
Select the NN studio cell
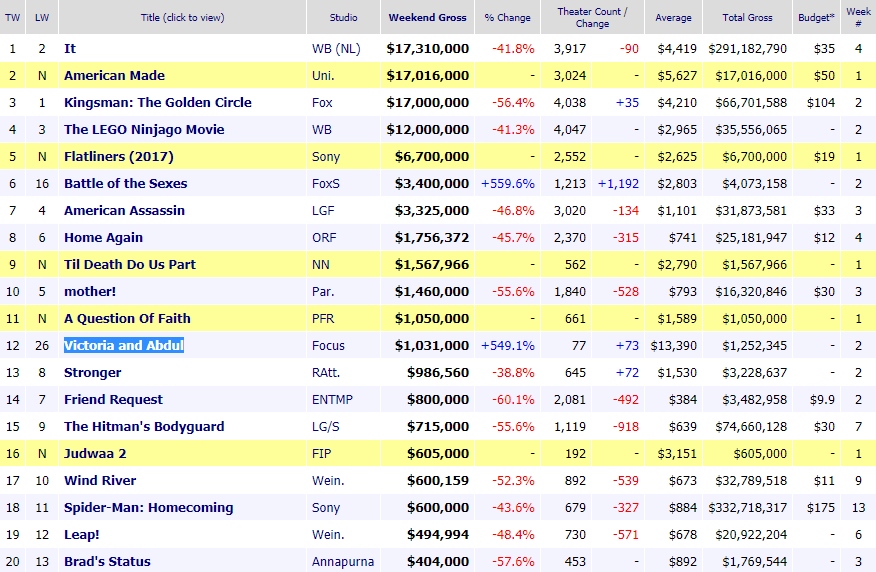tap(321, 264)
